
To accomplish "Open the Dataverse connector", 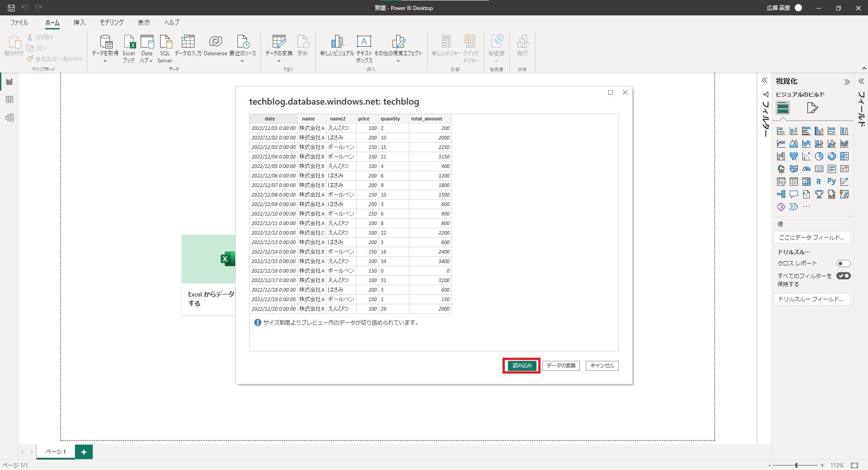I will point(215,46).
